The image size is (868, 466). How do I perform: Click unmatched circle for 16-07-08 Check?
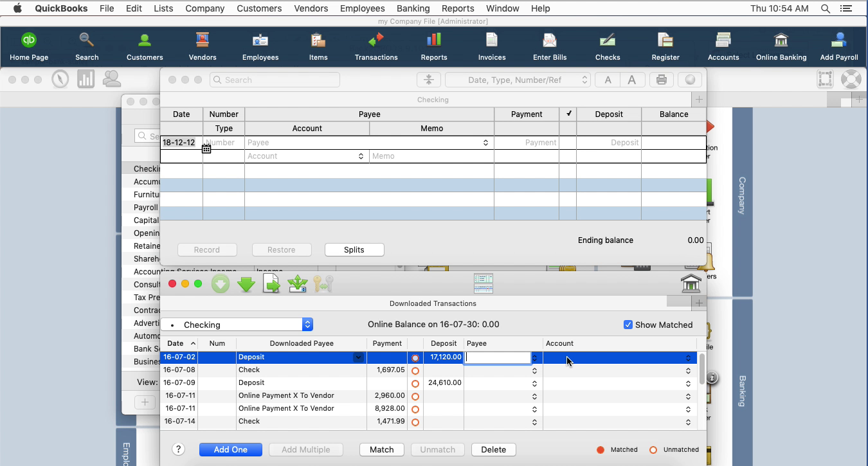(415, 371)
